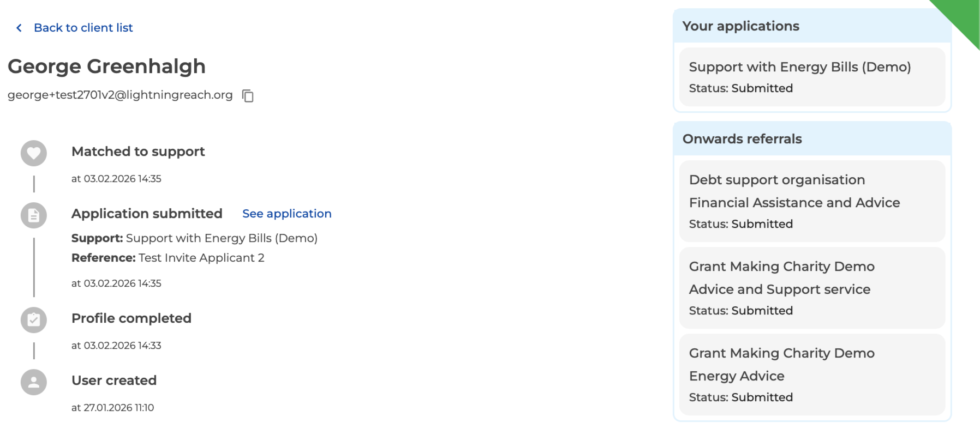Click the clipboard check Profile completed icon
The width and height of the screenshot is (980, 429).
(x=34, y=320)
